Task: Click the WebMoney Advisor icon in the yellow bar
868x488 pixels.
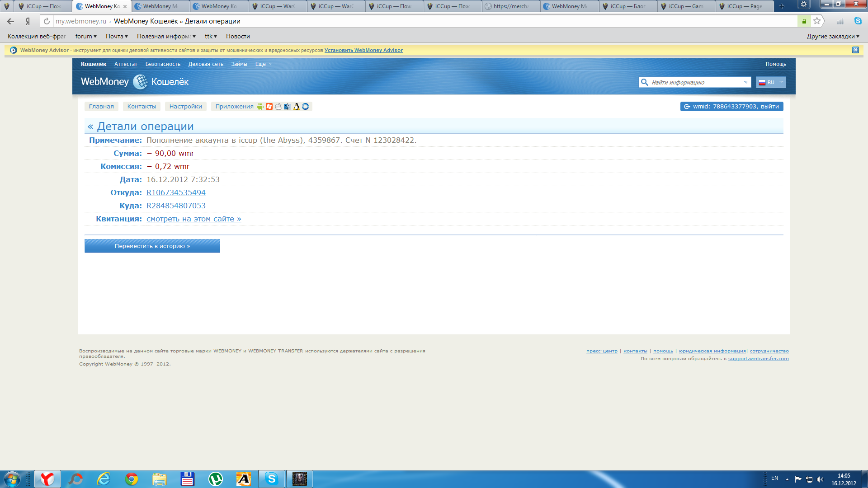Action: tap(14, 50)
